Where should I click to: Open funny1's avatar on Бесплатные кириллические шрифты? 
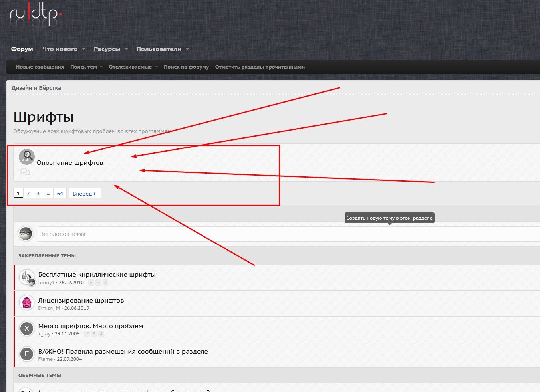[27, 277]
